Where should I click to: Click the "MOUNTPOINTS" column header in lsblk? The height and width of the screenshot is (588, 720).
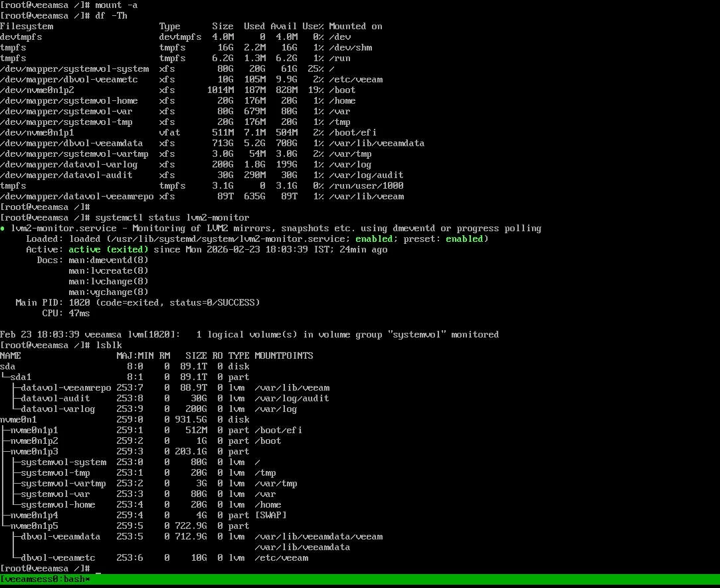coord(284,355)
